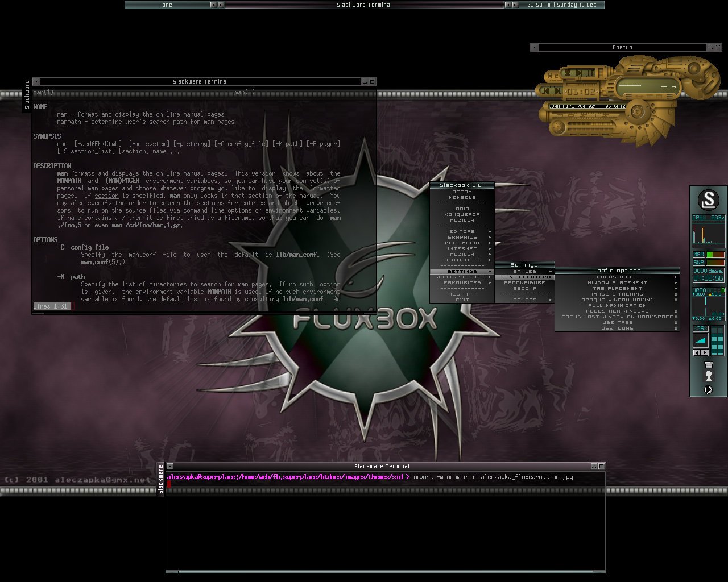Image resolution: width=728 pixels, height=582 pixels.
Task: Click workspace name 'one' on the toolbar
Action: [167, 5]
